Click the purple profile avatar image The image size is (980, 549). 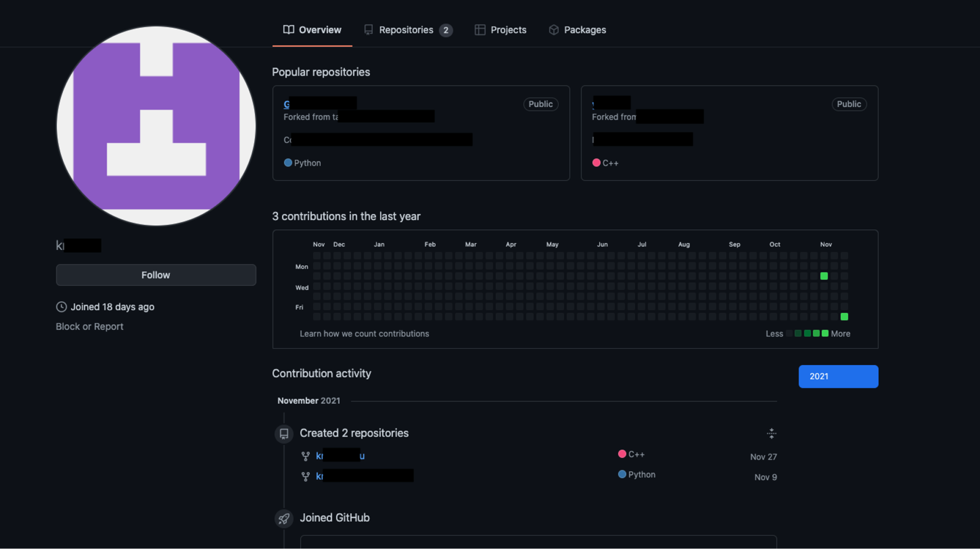tap(156, 126)
